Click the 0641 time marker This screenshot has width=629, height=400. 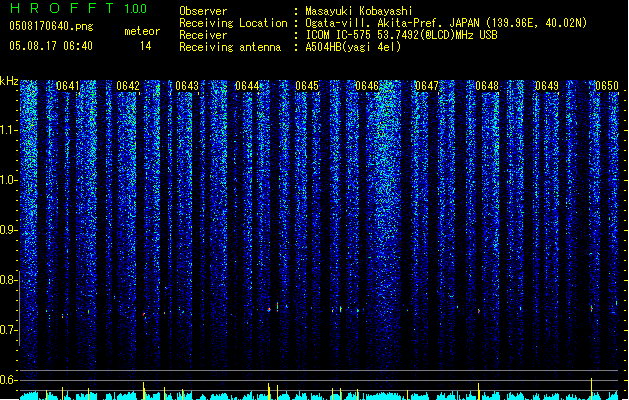pyautogui.click(x=68, y=86)
